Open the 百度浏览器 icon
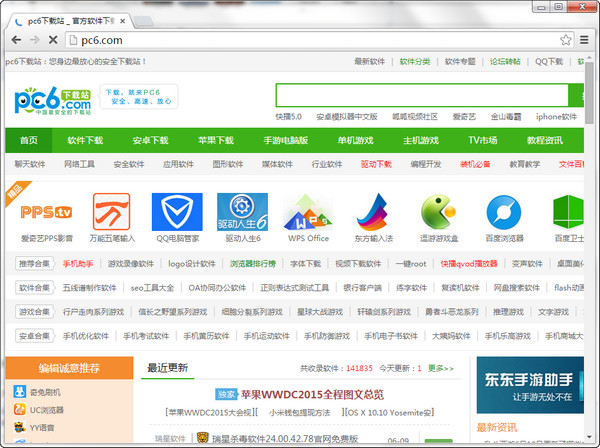Image resolution: width=600 pixels, height=448 pixels. click(504, 212)
